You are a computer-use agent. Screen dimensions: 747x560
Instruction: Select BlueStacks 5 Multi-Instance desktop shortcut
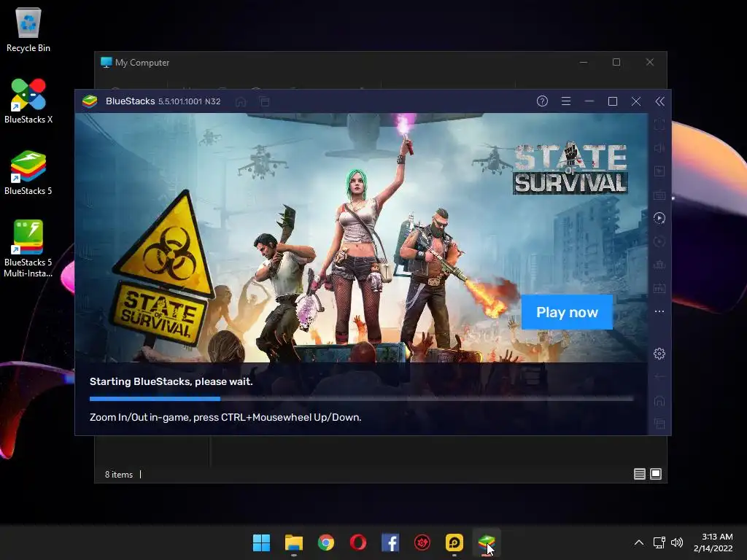(x=28, y=249)
